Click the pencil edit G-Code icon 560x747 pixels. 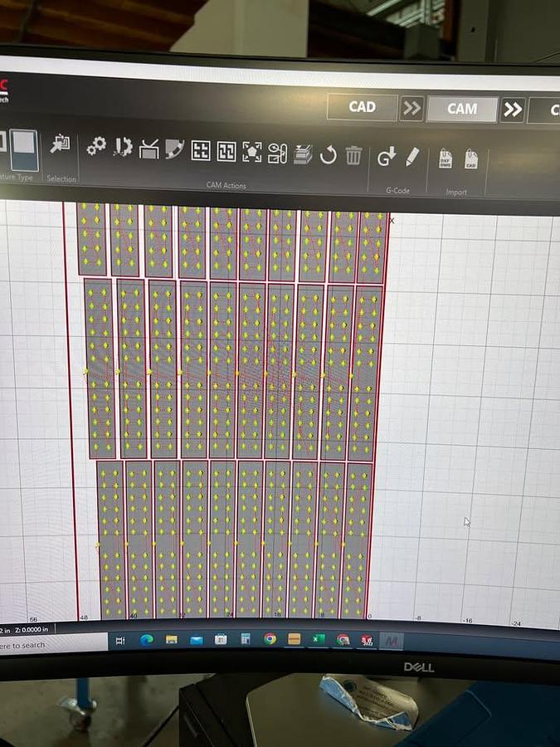[412, 157]
